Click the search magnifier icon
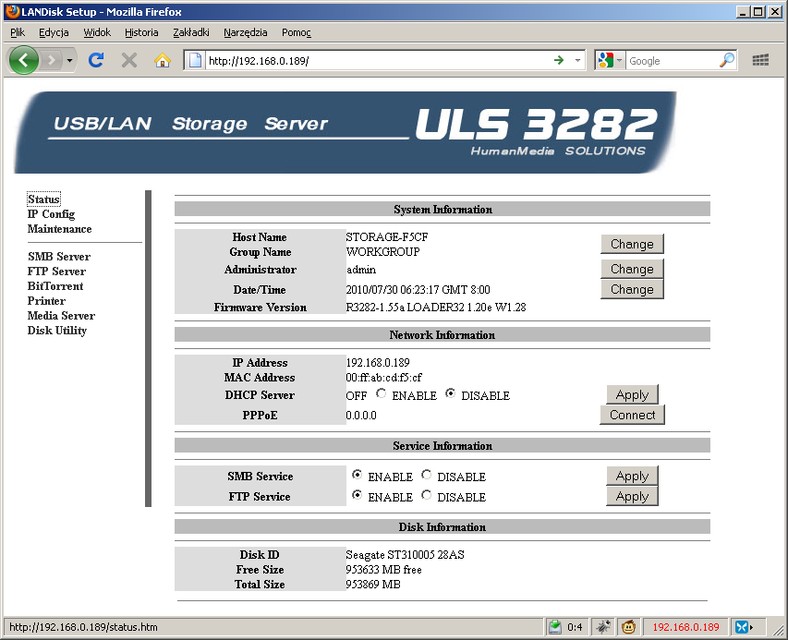Image resolution: width=788 pixels, height=640 pixels. [727, 60]
